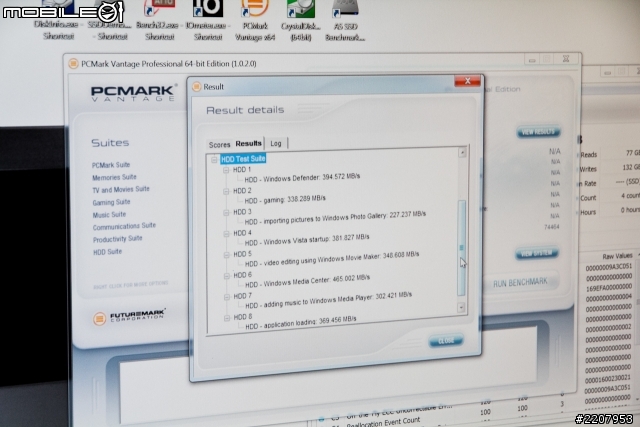This screenshot has width=640, height=427.
Task: Click the PCMark Vantage window title icon
Action: [x=73, y=64]
